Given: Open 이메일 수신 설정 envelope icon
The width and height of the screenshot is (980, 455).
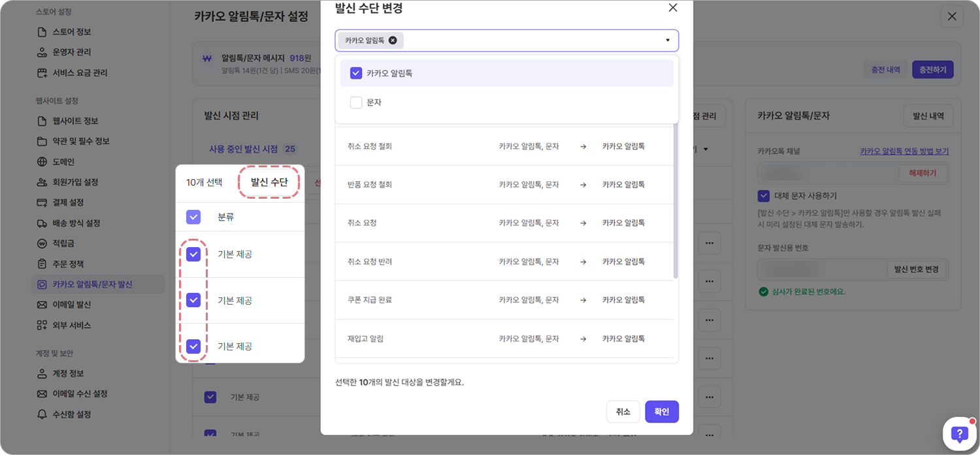Looking at the screenshot, I should coord(42,394).
